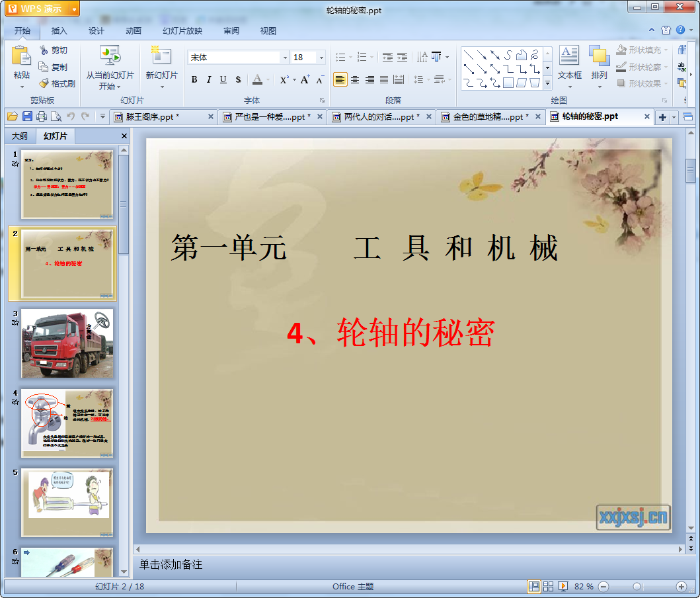Open the font size dropdown

point(321,57)
